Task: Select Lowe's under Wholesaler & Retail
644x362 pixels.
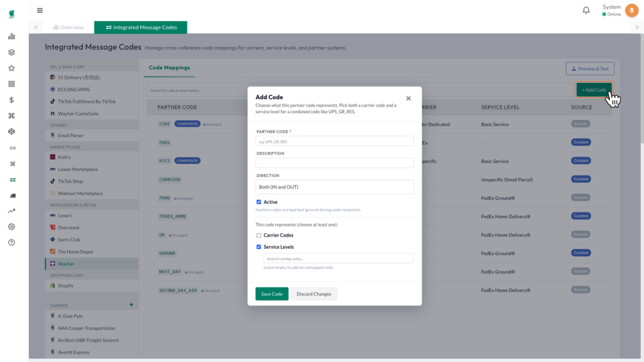Action: tap(92, 215)
